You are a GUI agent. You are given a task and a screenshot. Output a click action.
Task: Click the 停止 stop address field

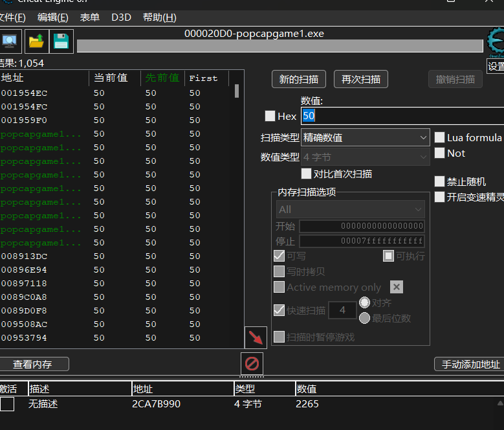(362, 241)
